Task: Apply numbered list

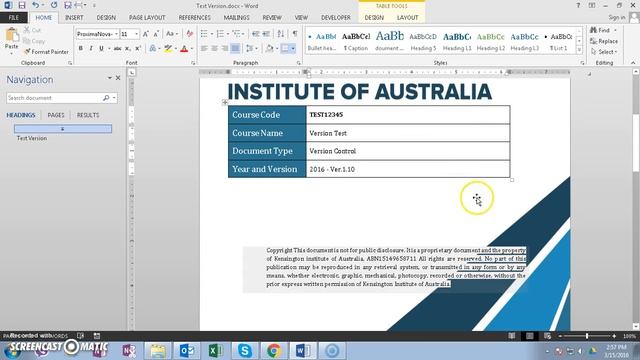Action: pyautogui.click(x=220, y=34)
